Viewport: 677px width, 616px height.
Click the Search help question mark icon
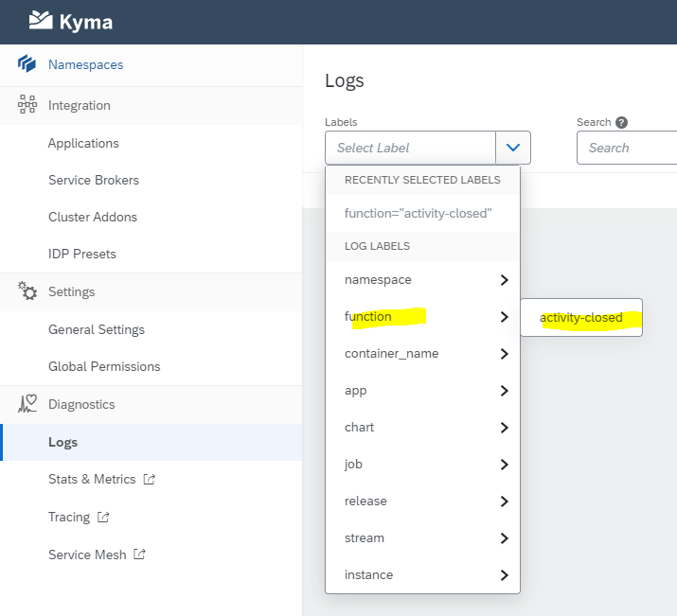tap(622, 122)
